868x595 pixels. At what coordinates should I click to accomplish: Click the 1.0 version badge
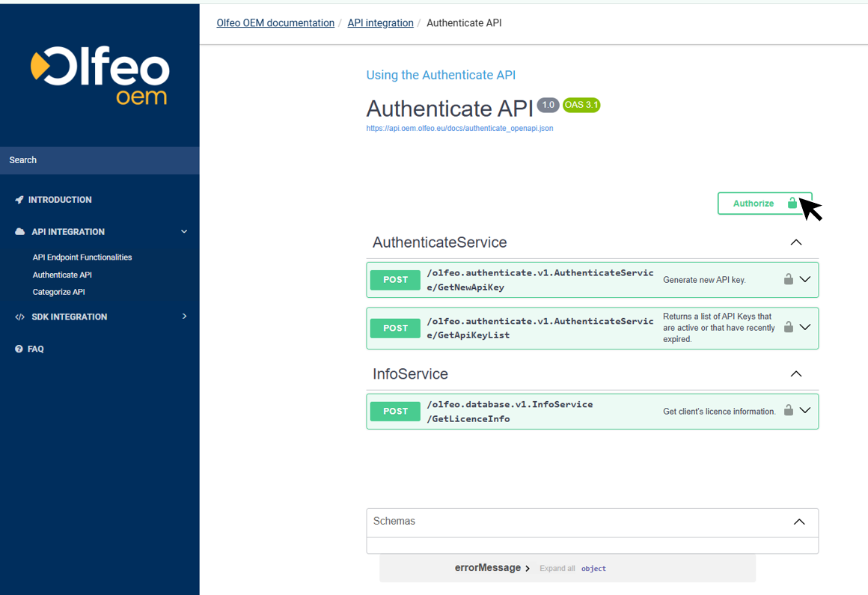click(548, 105)
